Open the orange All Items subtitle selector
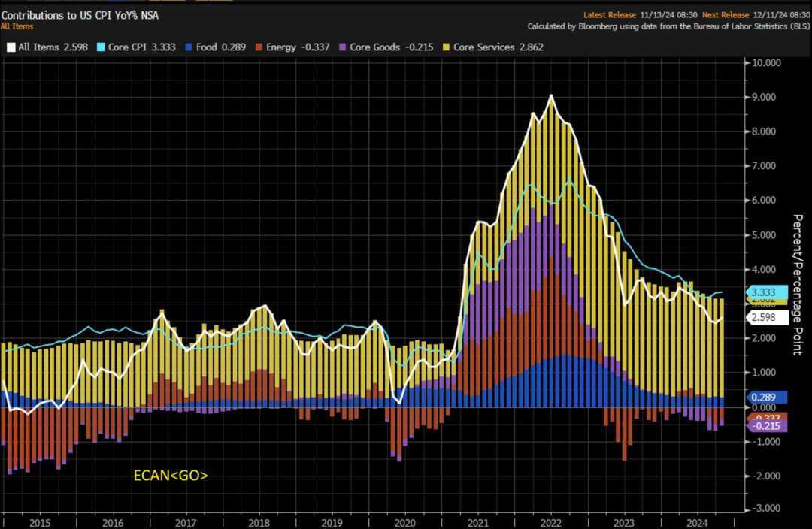812x529 pixels. click(x=17, y=26)
